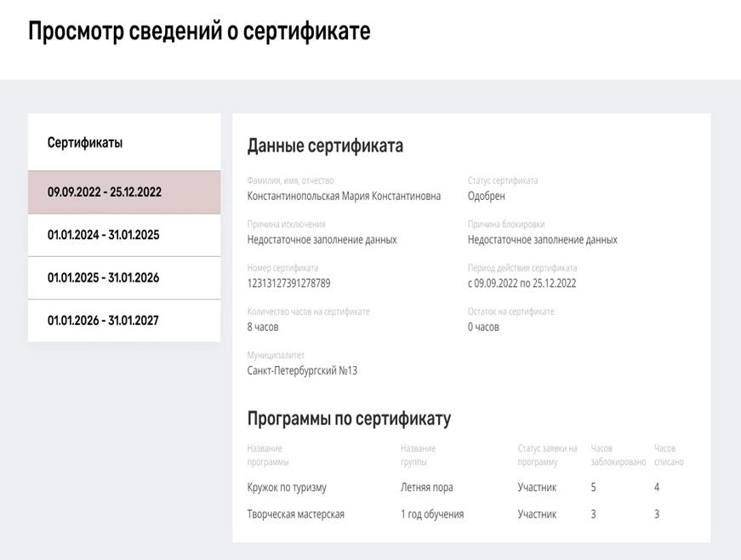
Task: Open certificate 01.01.2024 - 31.01.2025
Action: point(124,236)
